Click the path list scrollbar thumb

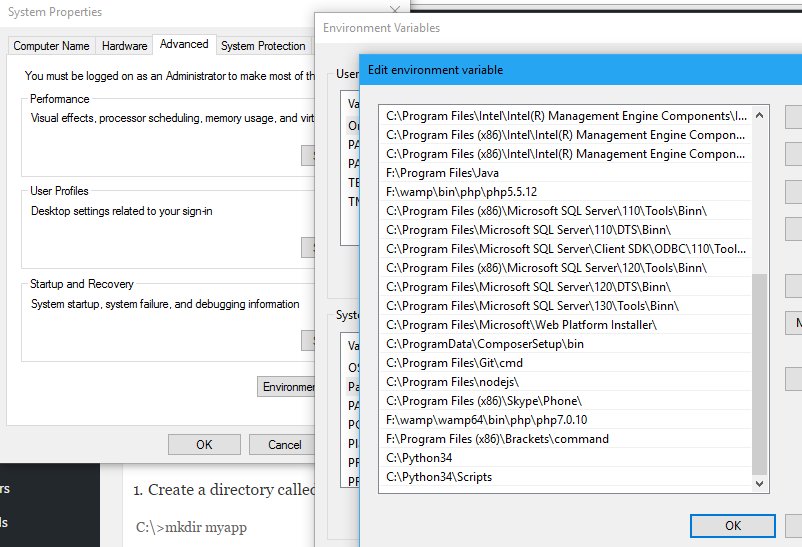click(x=760, y=375)
